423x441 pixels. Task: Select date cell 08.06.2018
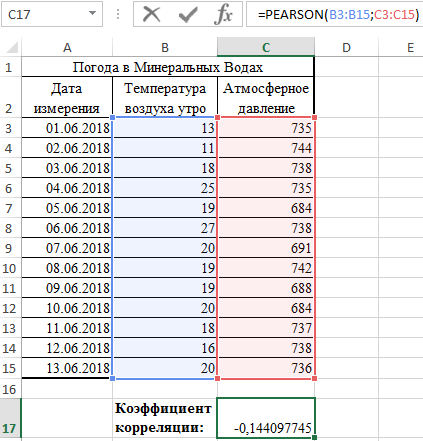[x=67, y=268]
